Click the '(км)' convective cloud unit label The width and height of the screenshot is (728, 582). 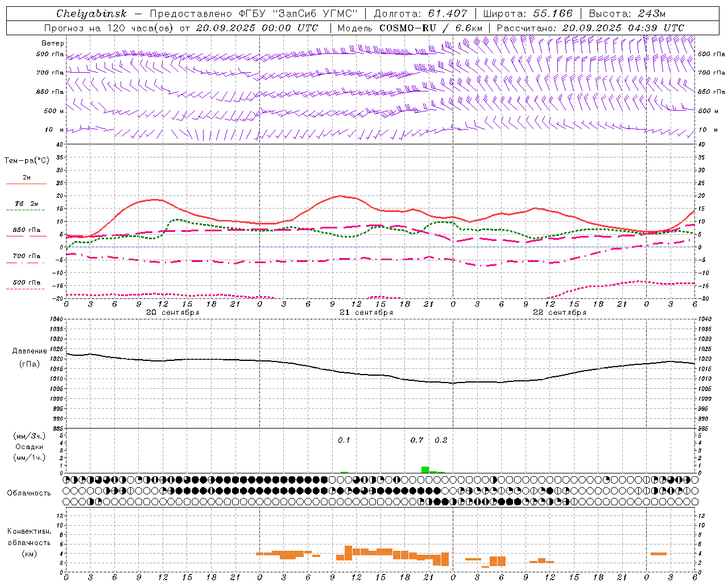click(29, 554)
